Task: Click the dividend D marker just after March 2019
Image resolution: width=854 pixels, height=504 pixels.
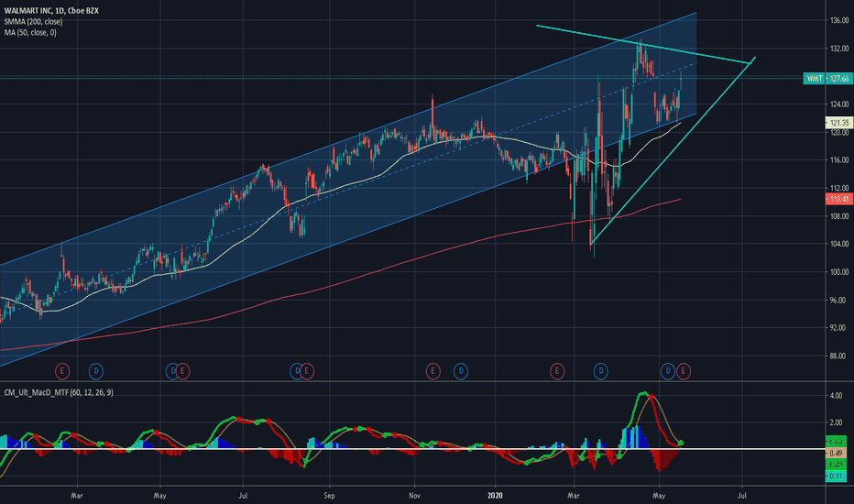Action: click(x=96, y=372)
